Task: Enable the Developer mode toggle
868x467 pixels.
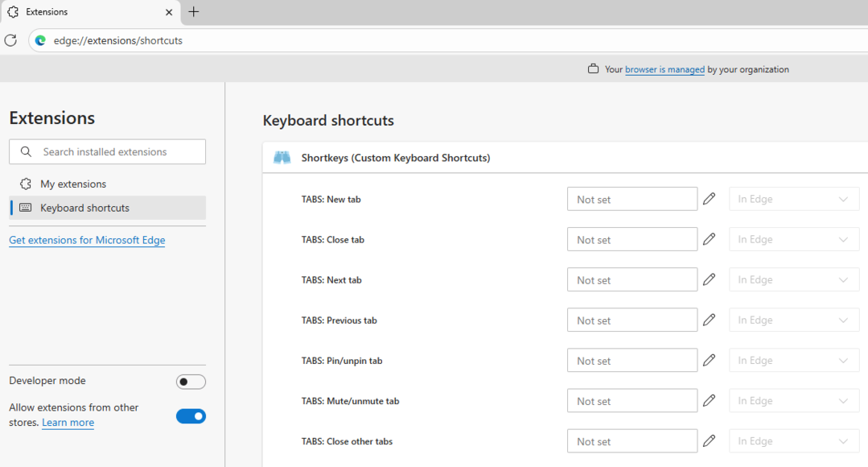Action: [191, 382]
